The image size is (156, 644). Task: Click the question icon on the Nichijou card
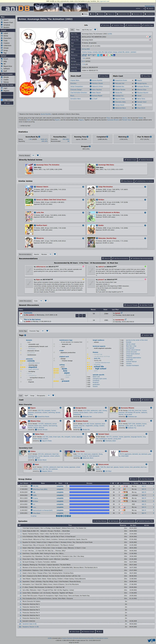tap(145, 199)
